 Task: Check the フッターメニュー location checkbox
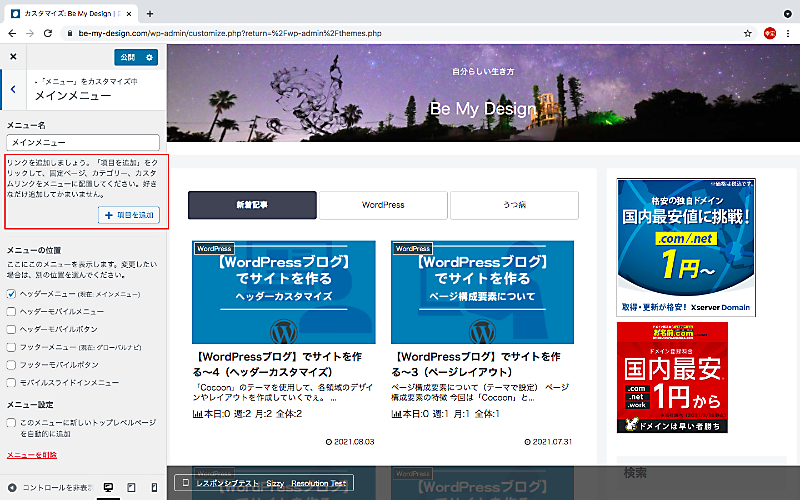click(12, 347)
